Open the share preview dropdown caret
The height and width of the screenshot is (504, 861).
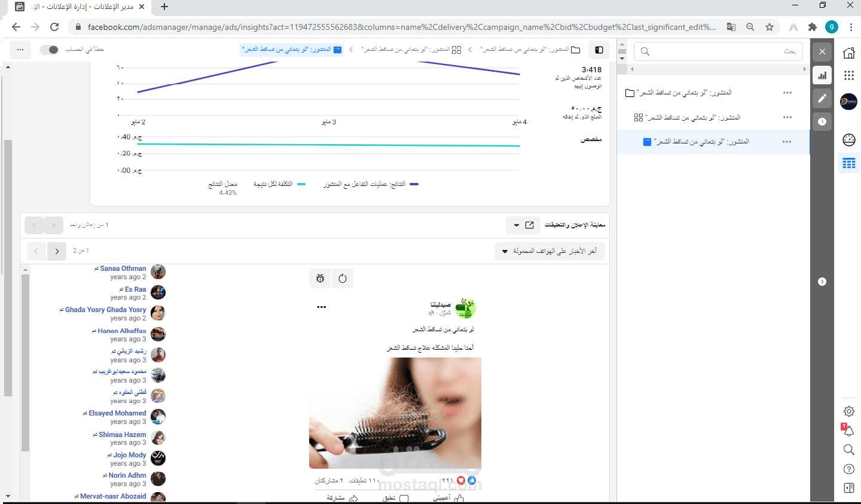517,225
